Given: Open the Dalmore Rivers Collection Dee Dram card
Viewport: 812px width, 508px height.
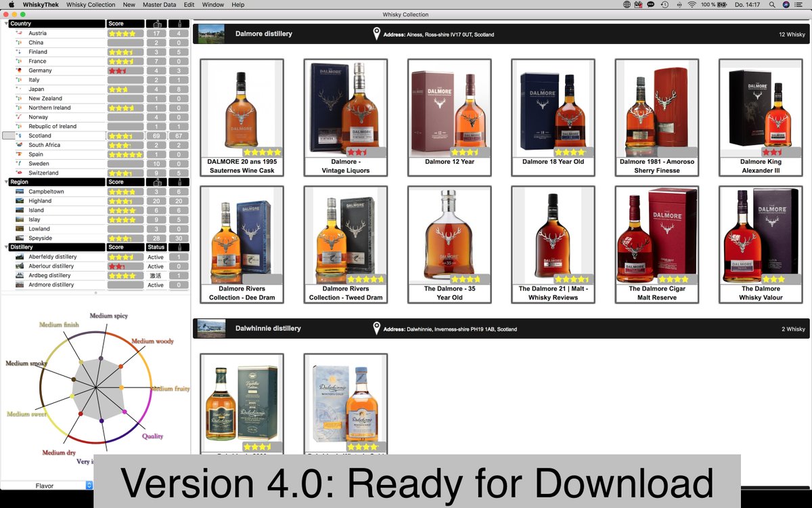Looking at the screenshot, I should pyautogui.click(x=242, y=245).
